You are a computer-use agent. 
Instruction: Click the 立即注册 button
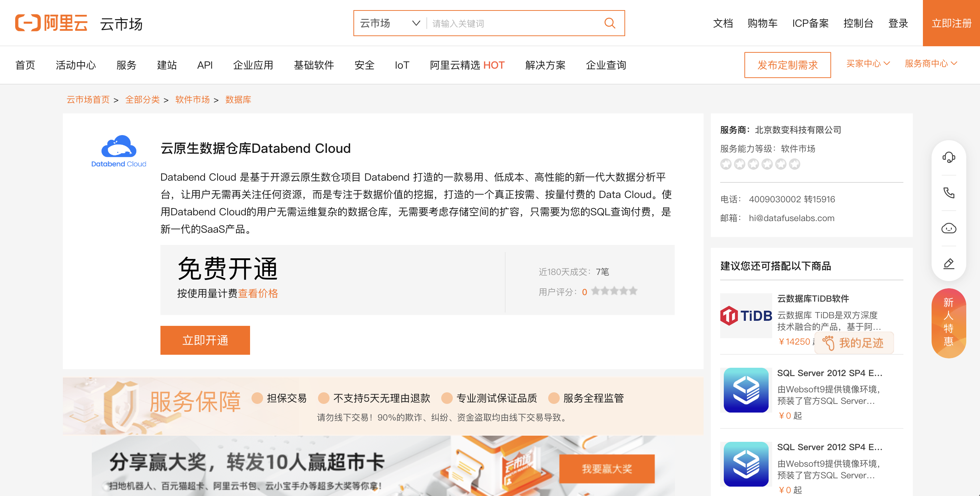[951, 23]
